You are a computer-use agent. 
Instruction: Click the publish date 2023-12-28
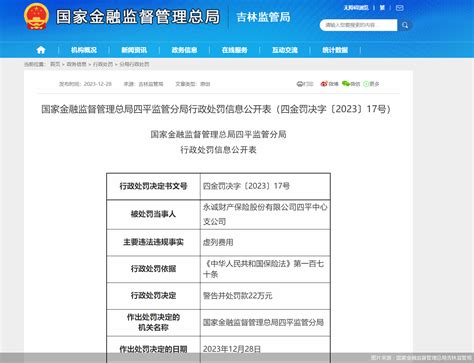[98, 84]
